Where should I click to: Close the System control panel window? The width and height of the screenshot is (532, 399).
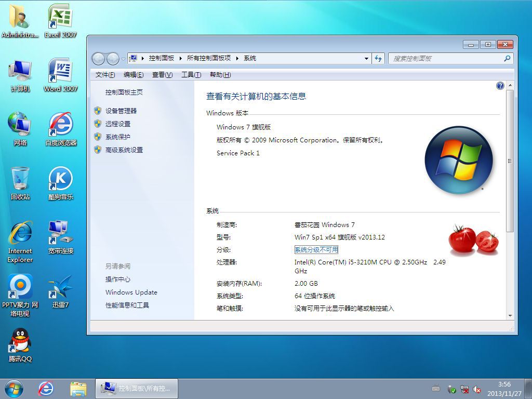[x=505, y=45]
